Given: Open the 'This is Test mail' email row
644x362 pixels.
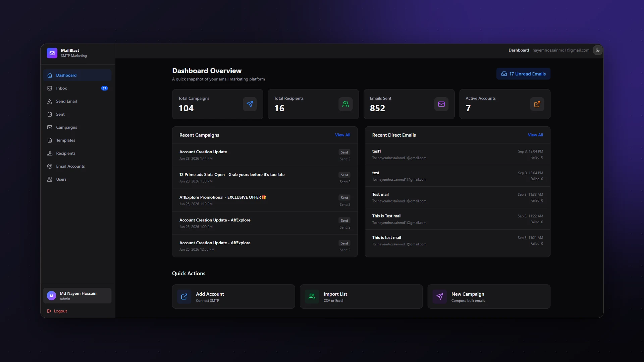Looking at the screenshot, I should coord(458,219).
